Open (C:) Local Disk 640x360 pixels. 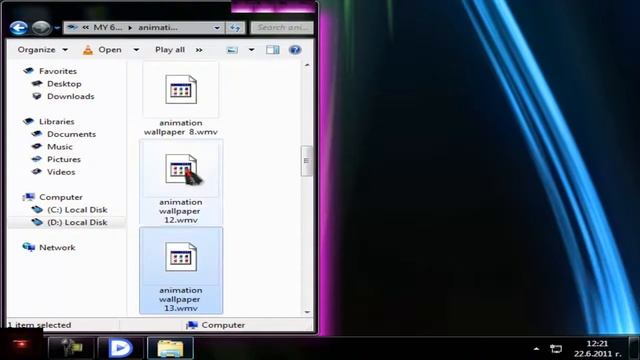(77, 210)
